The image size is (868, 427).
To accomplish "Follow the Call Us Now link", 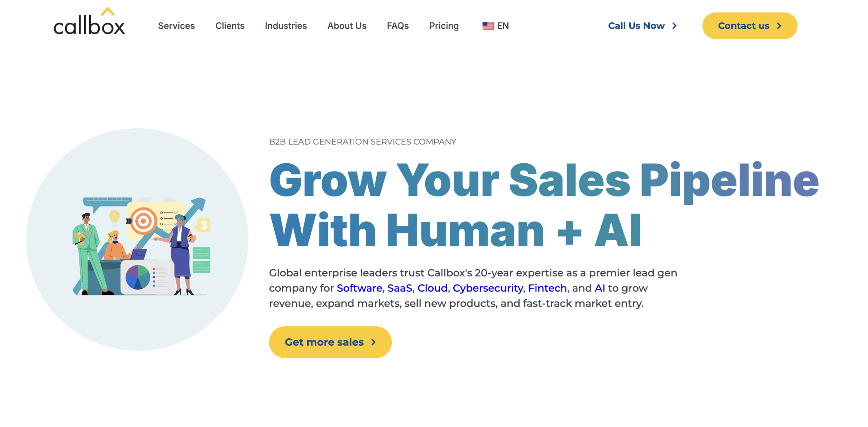I will pos(636,26).
